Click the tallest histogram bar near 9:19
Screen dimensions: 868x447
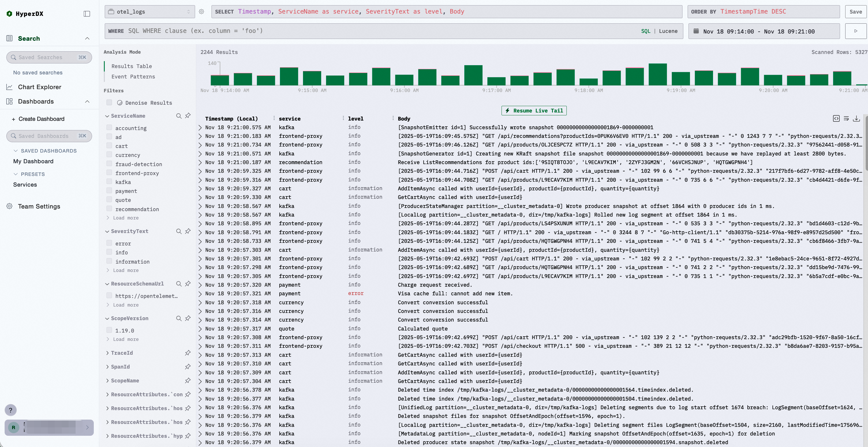pos(657,74)
